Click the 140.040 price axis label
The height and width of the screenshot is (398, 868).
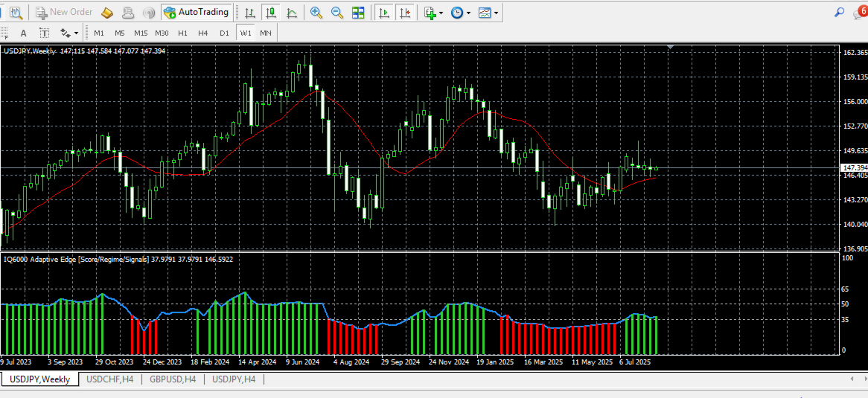[855, 224]
